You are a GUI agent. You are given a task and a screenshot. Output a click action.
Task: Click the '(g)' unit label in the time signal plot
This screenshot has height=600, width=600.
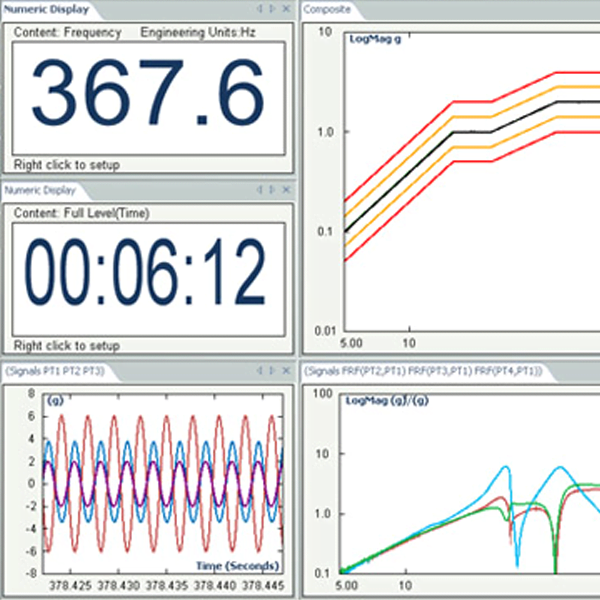point(55,400)
